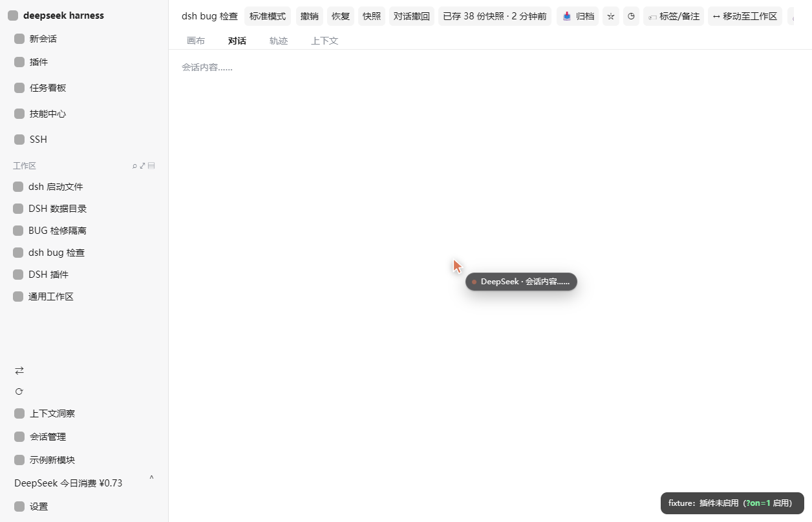This screenshot has width=812, height=522.
Task: Click the 恢复 button
Action: point(341,16)
